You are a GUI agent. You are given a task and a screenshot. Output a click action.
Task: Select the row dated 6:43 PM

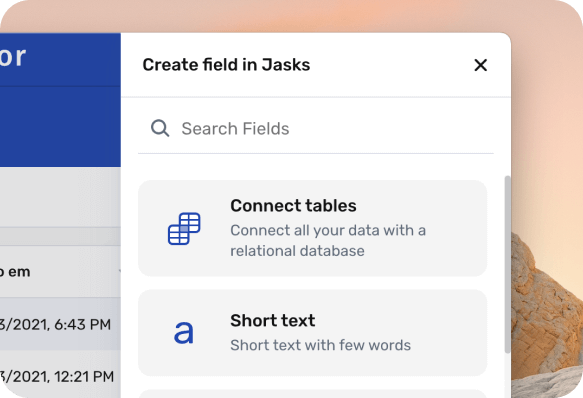[x=60, y=324]
